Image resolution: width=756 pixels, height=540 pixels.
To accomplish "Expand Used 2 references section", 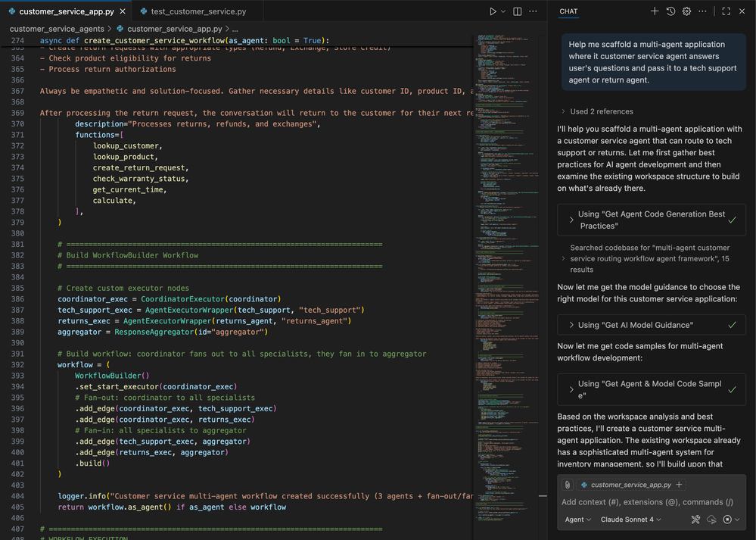I will (597, 111).
